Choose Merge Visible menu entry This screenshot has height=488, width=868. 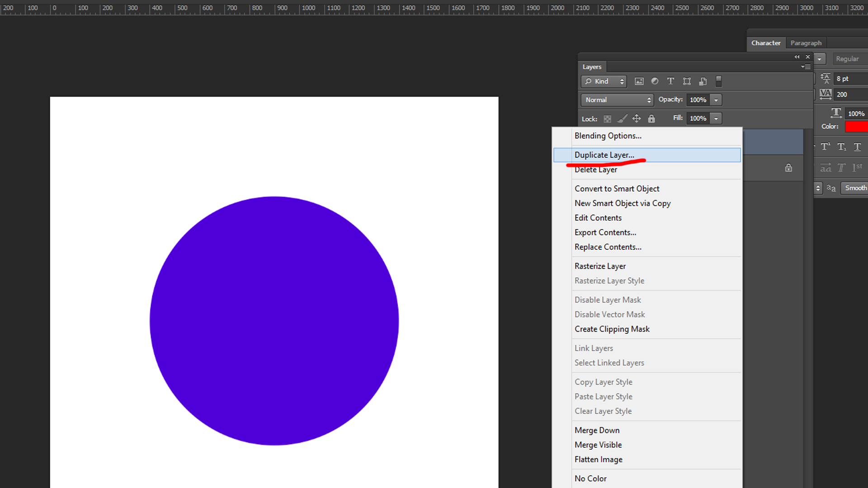pyautogui.click(x=647, y=445)
